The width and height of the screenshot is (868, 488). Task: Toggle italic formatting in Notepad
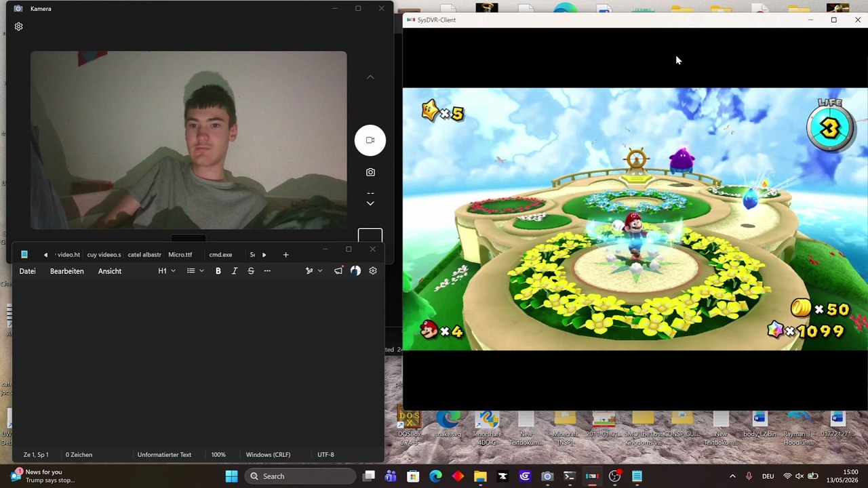(x=235, y=271)
